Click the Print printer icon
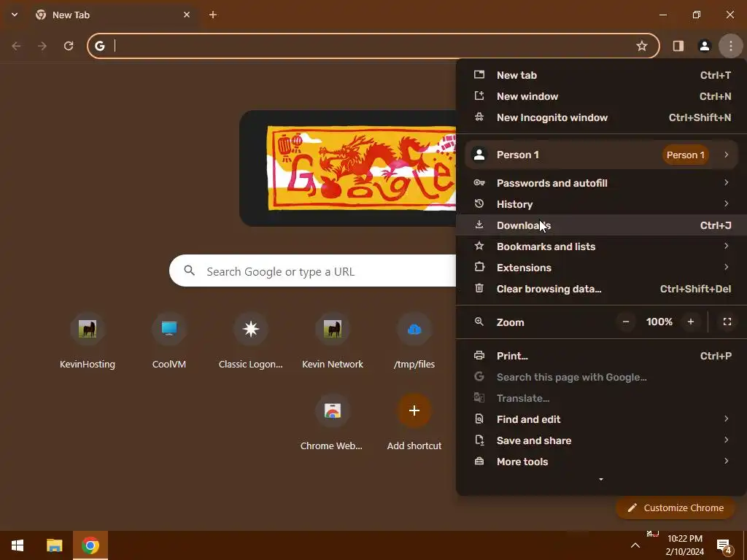 point(479,355)
